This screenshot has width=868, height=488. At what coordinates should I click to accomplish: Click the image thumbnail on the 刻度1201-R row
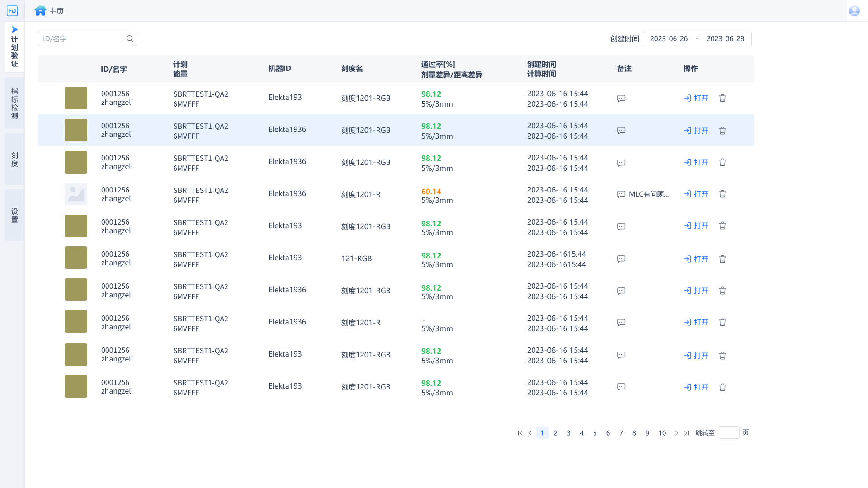75,193
